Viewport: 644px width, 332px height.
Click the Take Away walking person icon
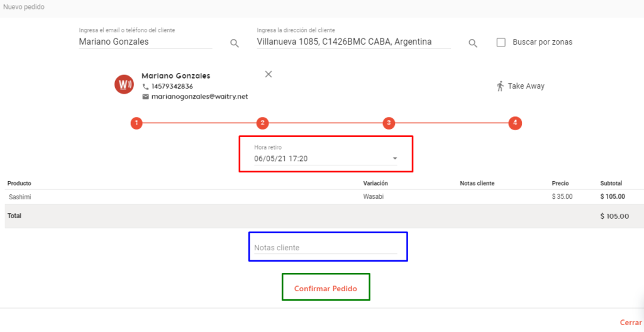500,86
